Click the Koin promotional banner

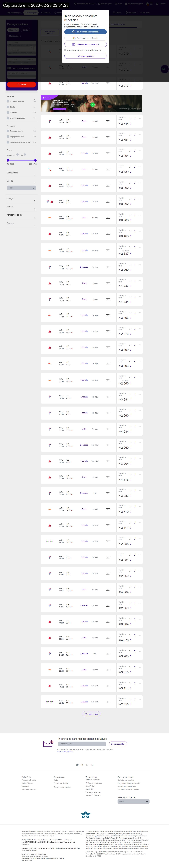tap(91, 103)
